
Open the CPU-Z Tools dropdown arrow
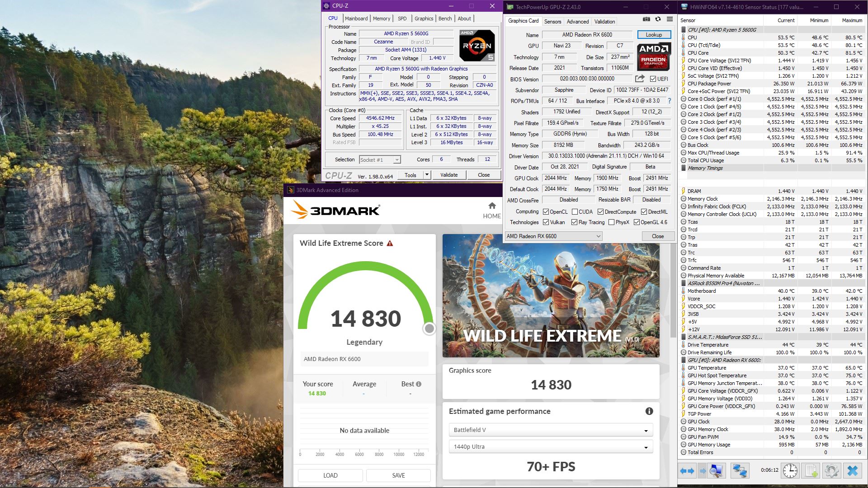click(426, 175)
